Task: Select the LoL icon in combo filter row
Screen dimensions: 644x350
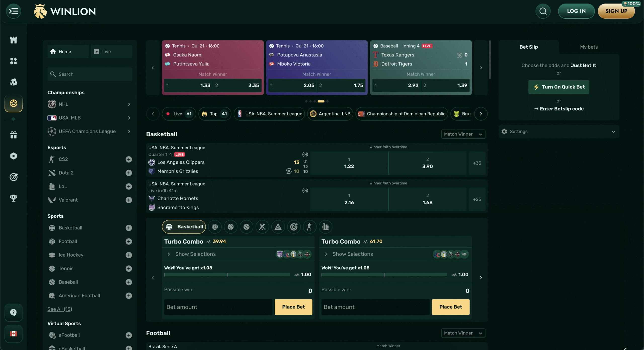Action: [x=326, y=227]
